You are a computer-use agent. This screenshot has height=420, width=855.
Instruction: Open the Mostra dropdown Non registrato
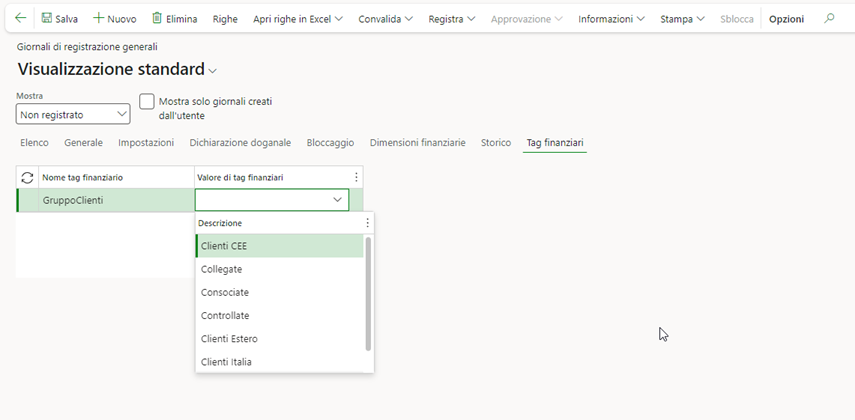[x=73, y=115]
